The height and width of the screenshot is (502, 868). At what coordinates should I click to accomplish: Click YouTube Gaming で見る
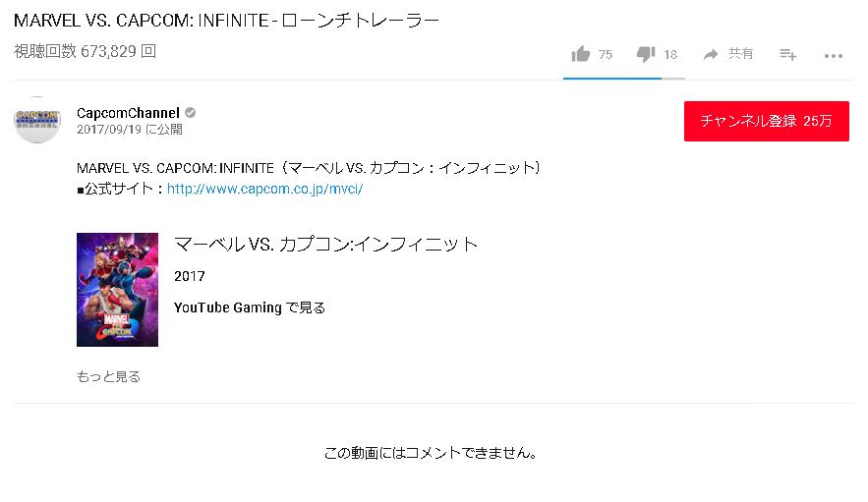(x=249, y=307)
